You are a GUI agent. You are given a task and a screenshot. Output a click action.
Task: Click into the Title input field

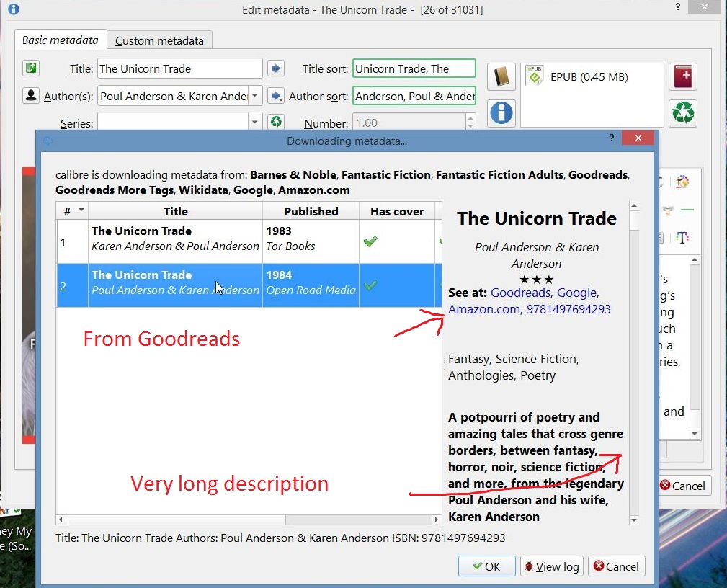[x=179, y=68]
